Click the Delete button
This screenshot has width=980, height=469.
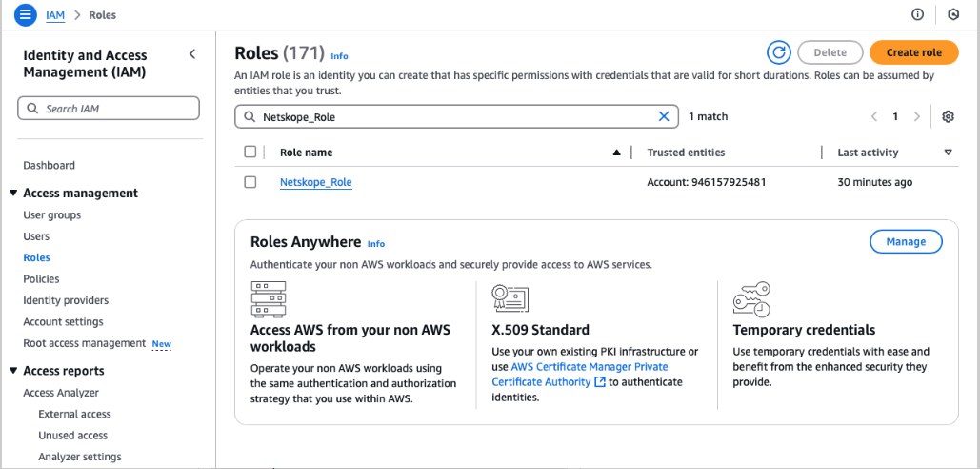click(830, 52)
